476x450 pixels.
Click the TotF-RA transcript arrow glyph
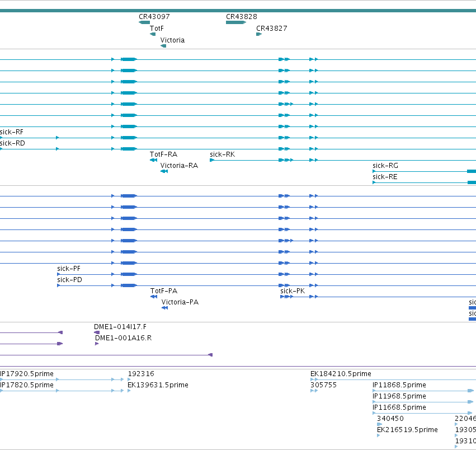click(x=153, y=160)
